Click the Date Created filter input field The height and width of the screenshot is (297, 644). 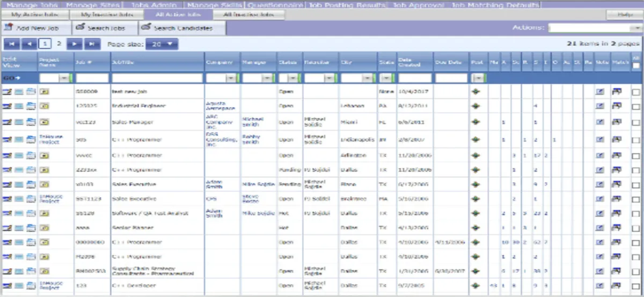pos(414,78)
